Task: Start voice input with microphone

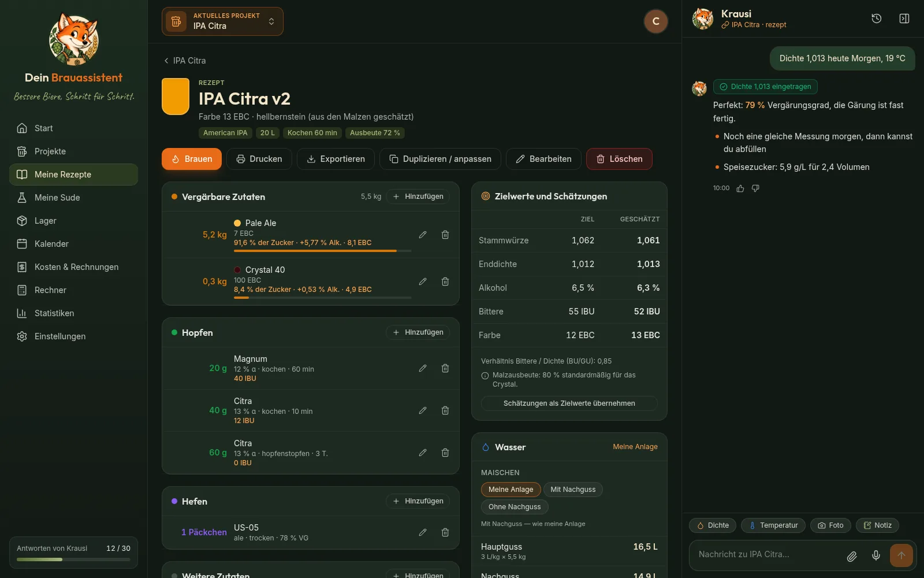Action: pyautogui.click(x=876, y=555)
